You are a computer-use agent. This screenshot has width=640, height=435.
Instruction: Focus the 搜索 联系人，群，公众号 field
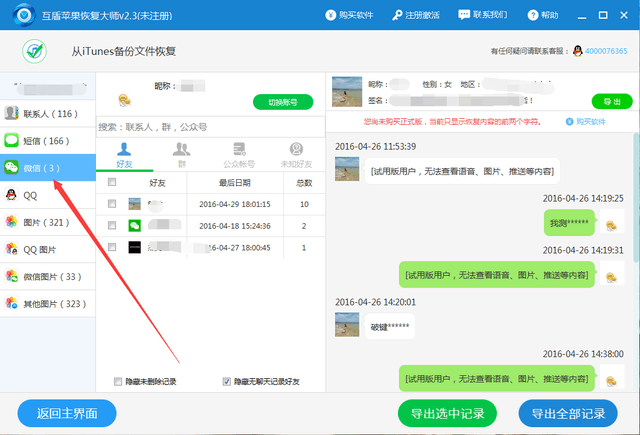pyautogui.click(x=211, y=127)
